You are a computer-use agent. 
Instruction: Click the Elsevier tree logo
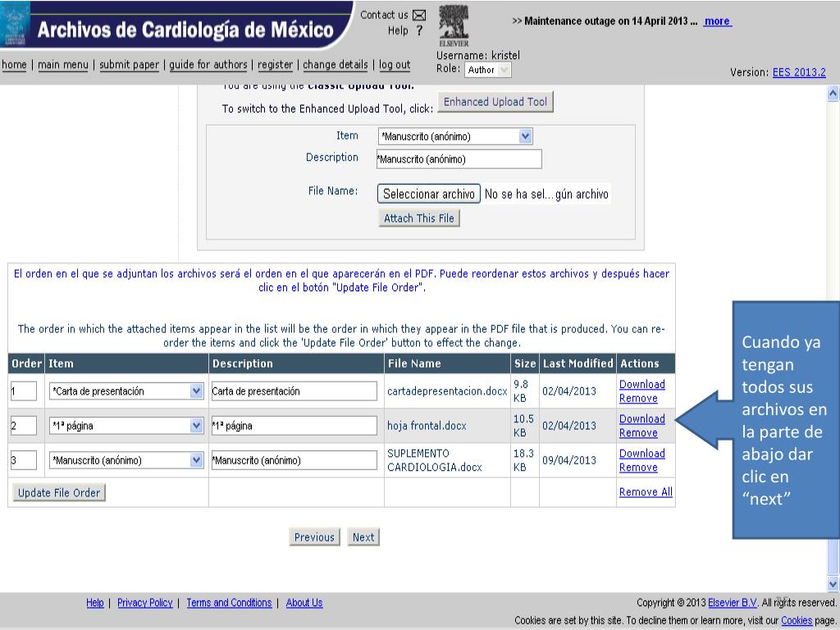(454, 25)
